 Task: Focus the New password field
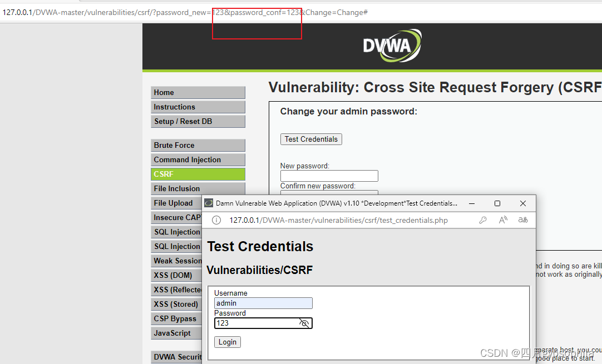coord(329,176)
